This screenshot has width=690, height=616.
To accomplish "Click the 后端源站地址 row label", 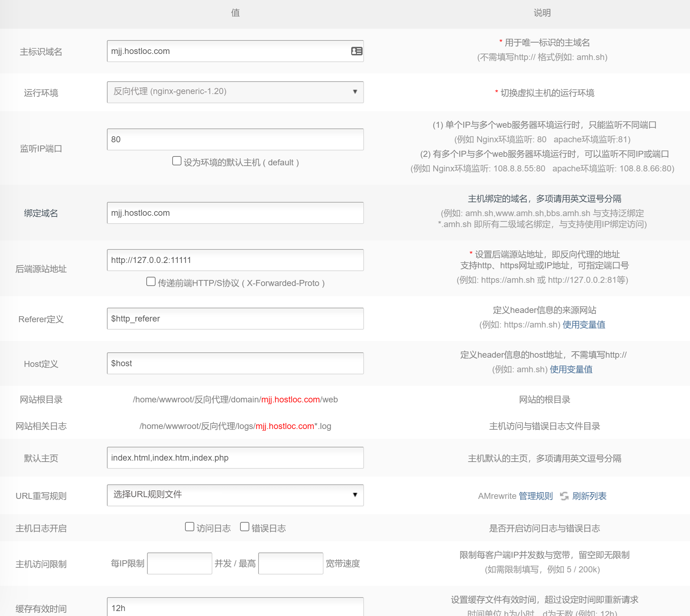I will tap(41, 269).
